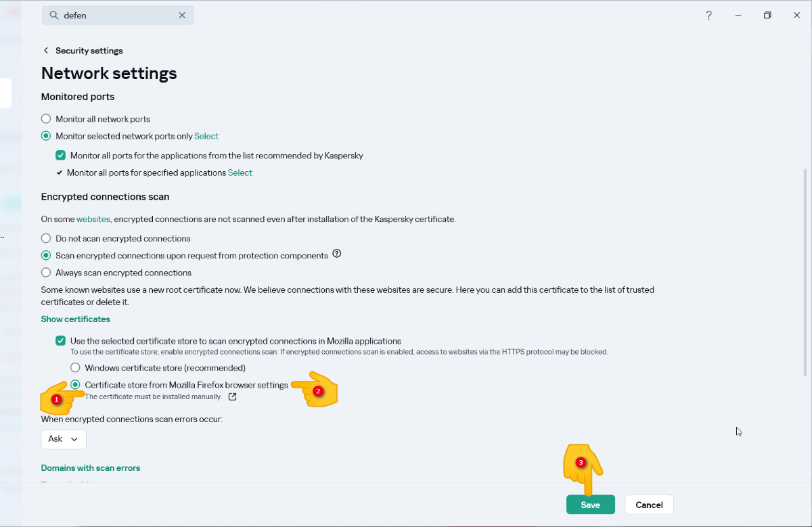Select Do not scan encrypted connections
812x527 pixels.
(46, 238)
